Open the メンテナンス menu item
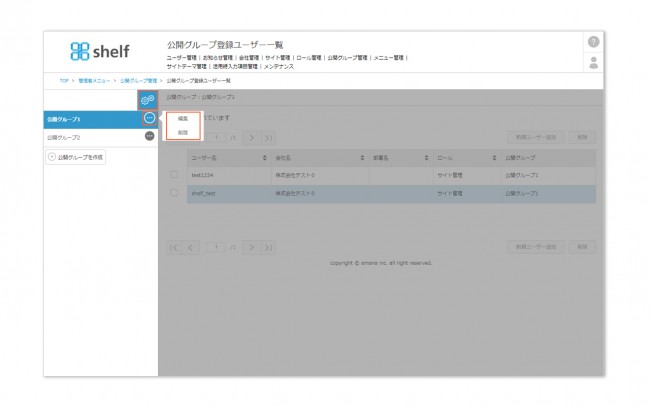 (279, 66)
